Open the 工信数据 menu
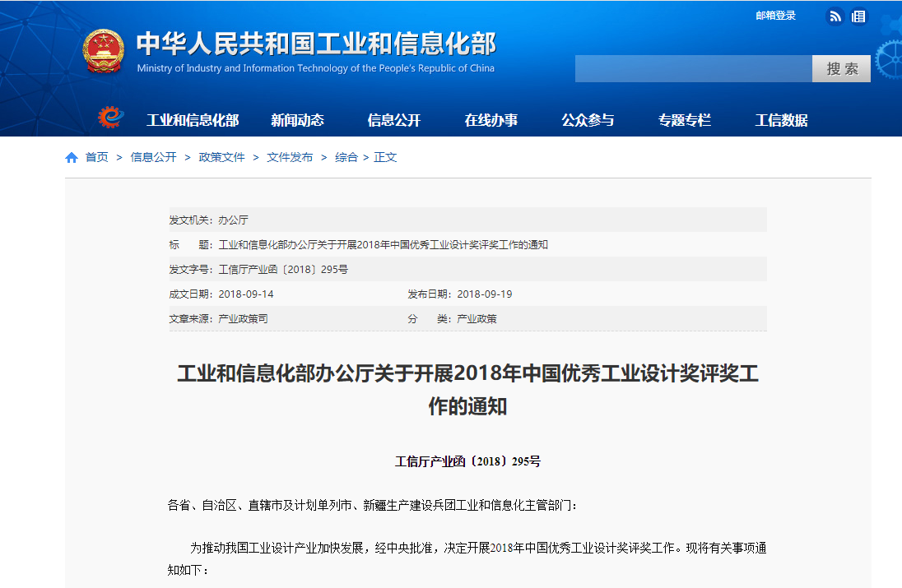Viewport: 902px width, 588px height. [780, 119]
